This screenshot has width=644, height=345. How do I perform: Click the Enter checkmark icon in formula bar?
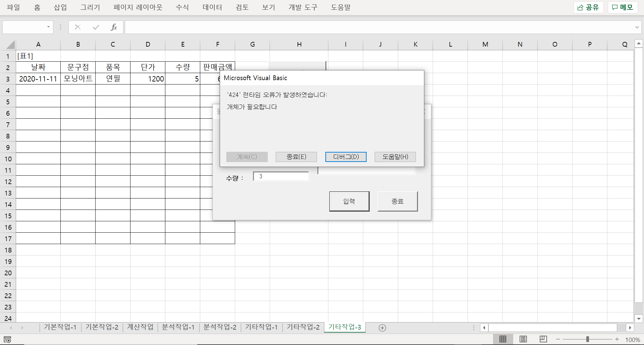96,27
